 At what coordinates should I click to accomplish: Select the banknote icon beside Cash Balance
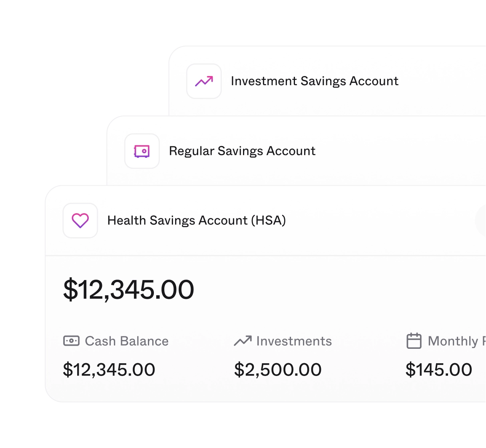coord(72,341)
